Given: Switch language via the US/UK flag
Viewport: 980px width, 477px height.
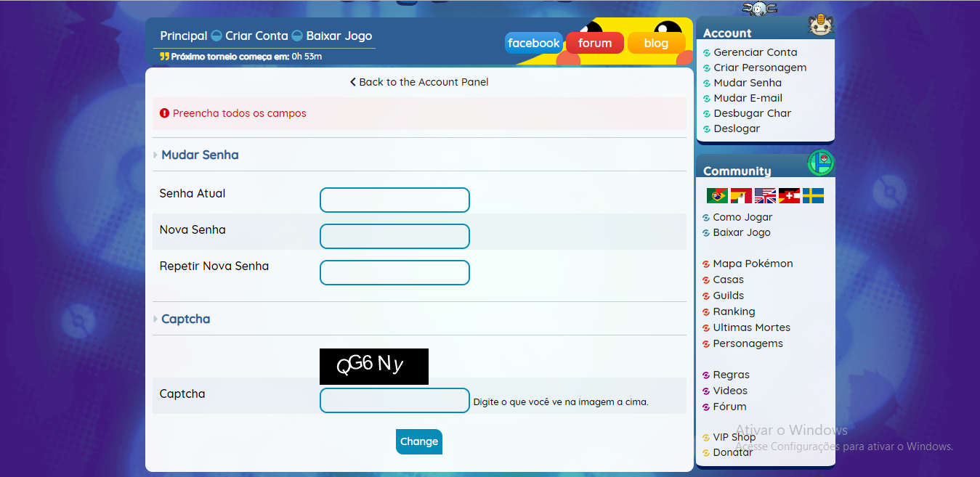Looking at the screenshot, I should click(x=765, y=196).
